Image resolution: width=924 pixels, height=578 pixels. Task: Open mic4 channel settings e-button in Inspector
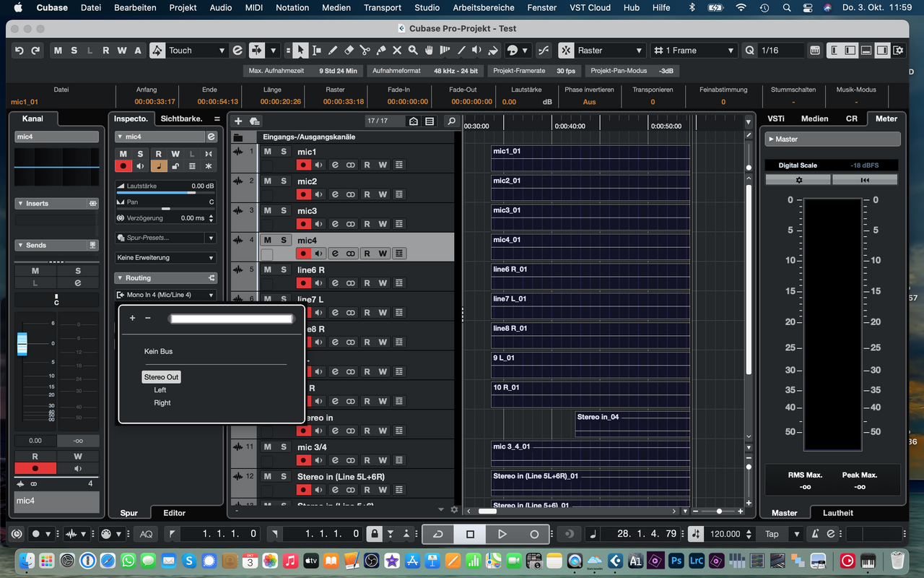pos(211,137)
